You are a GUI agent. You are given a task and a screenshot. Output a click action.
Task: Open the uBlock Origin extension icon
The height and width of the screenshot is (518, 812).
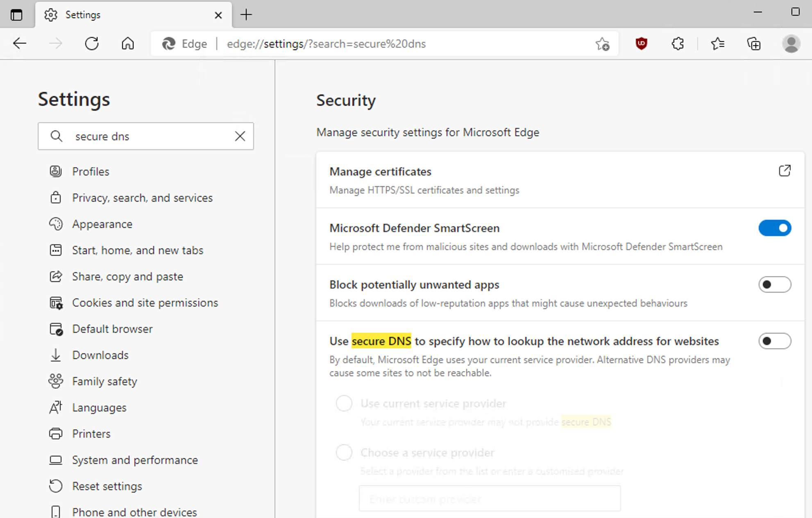pyautogui.click(x=641, y=43)
